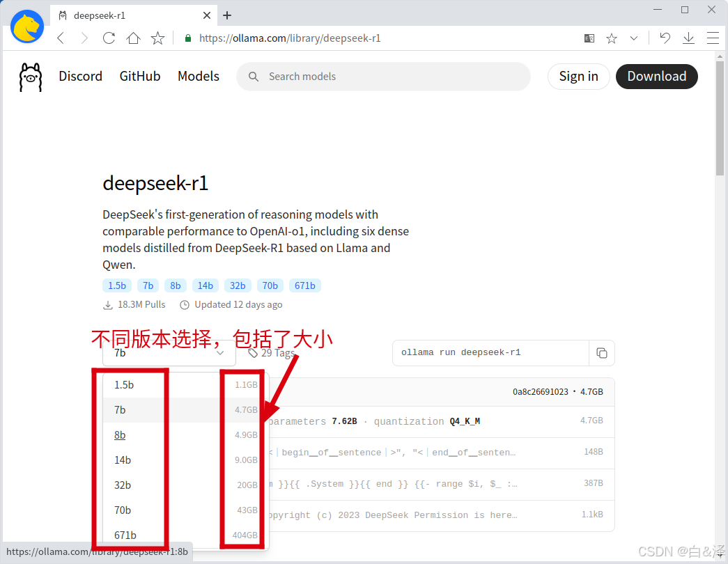This screenshot has width=728, height=564.
Task: Click the 8b size tag badge
Action: click(176, 285)
